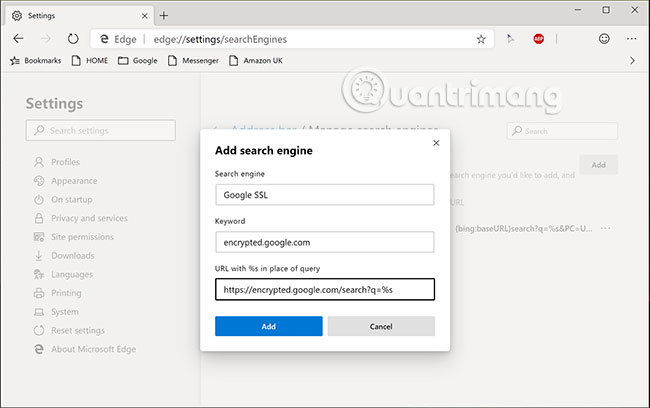This screenshot has width=650, height=408.
Task: Open Printing settings
Action: [58, 293]
